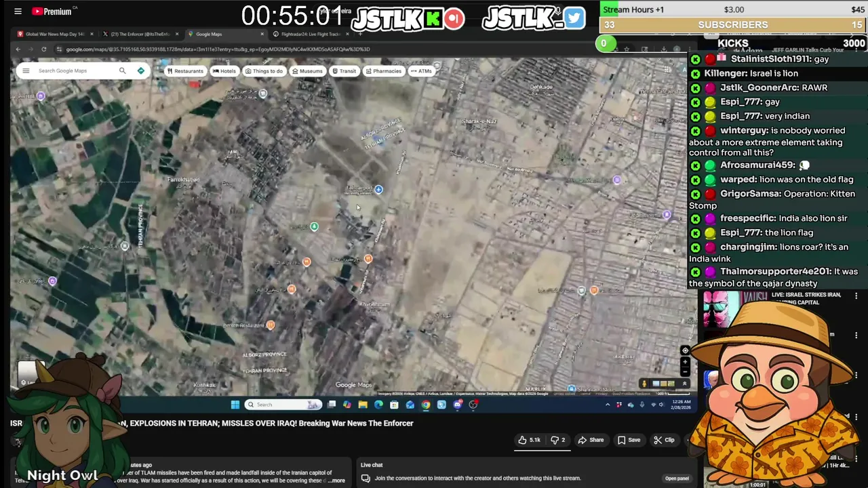Click the green map pin near airport

click(x=314, y=226)
